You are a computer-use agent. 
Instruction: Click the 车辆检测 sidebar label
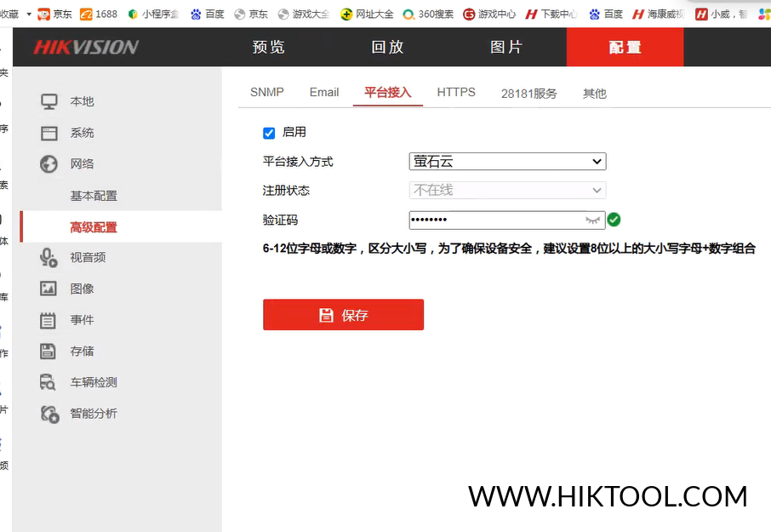pyautogui.click(x=94, y=382)
